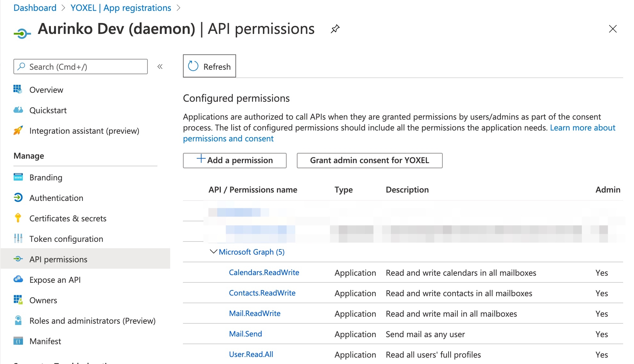
Task: Click the Description column header
Action: click(x=407, y=190)
